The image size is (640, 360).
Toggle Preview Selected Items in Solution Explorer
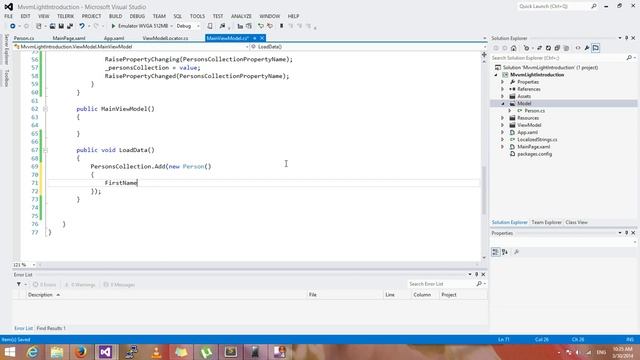click(596, 48)
